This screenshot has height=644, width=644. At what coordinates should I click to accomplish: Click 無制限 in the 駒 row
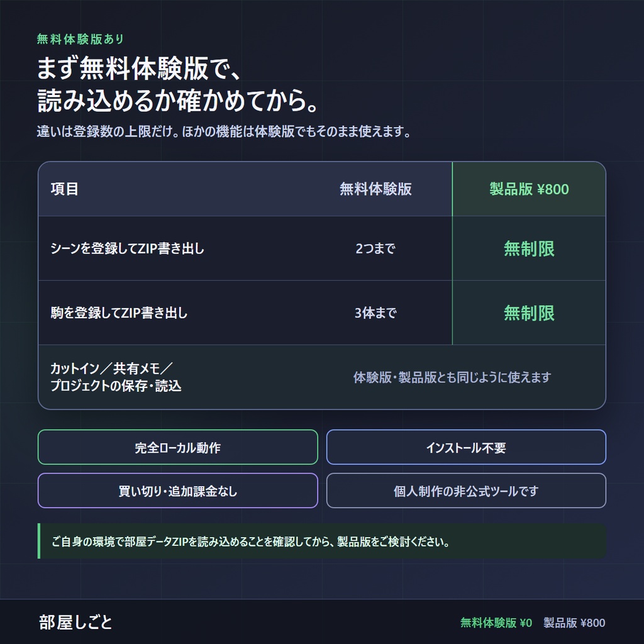point(529,313)
